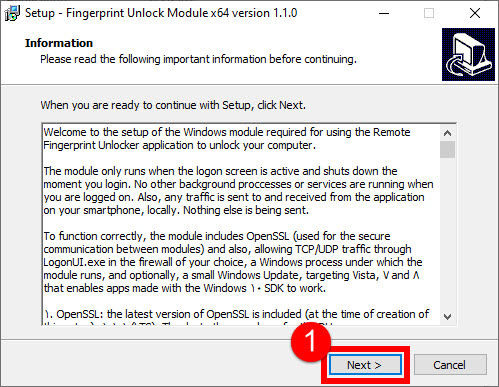Cancel the Fingerprint Unlock Module installation
Image resolution: width=499 pixels, height=387 pixels.
point(450,365)
